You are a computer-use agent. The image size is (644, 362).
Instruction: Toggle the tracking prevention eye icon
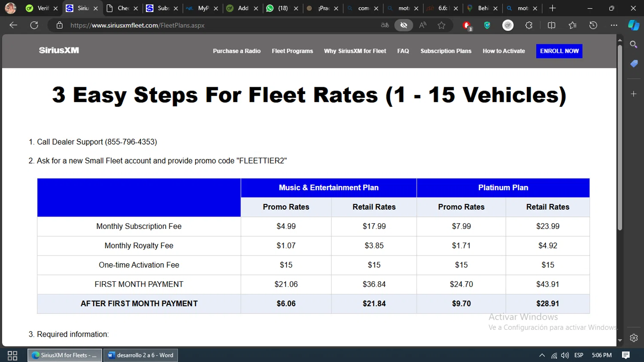[x=404, y=25]
